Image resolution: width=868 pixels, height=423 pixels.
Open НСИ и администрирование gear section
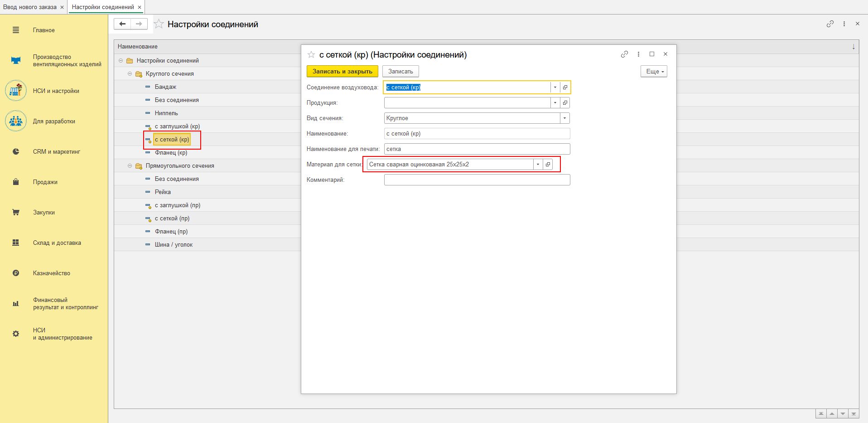(x=16, y=334)
